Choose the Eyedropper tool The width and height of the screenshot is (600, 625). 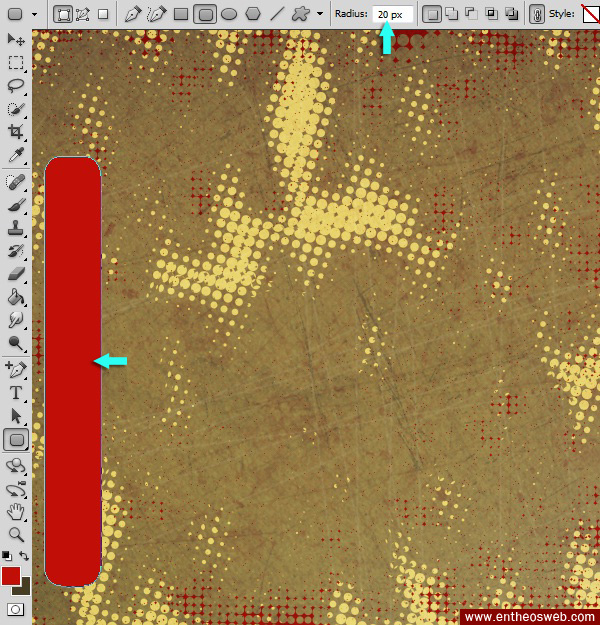pos(16,156)
